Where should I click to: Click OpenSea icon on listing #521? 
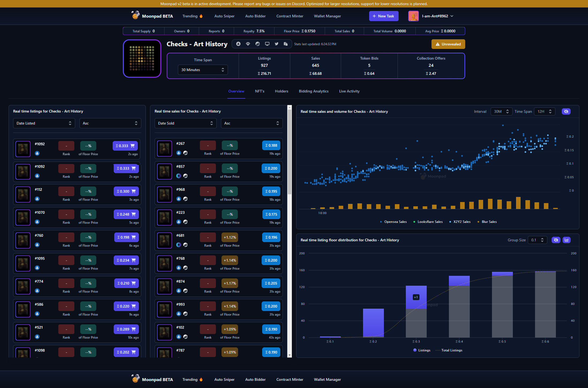37,337
